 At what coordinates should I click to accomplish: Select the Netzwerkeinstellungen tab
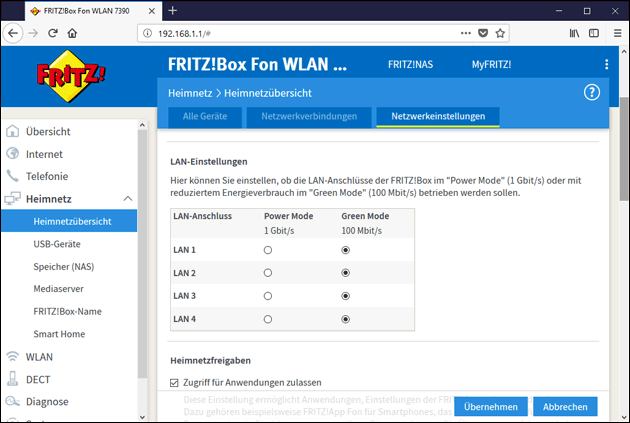point(438,116)
